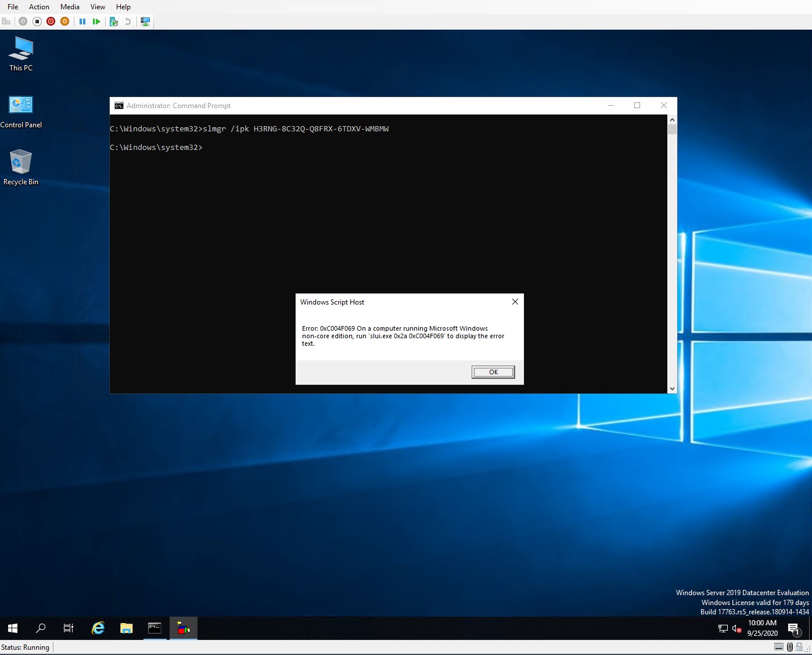Create a checkpoint using the toolbar icon

[x=114, y=22]
